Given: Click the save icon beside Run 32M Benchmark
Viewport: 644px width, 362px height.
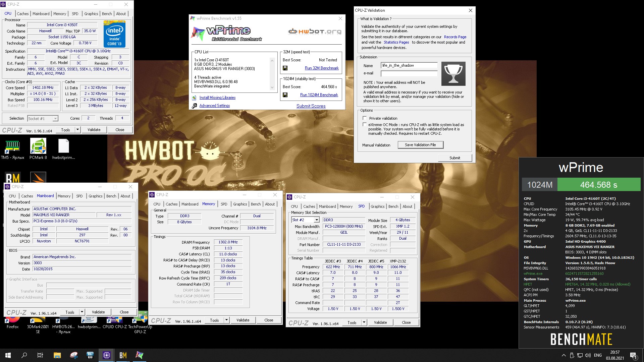Looking at the screenshot, I should [x=285, y=68].
